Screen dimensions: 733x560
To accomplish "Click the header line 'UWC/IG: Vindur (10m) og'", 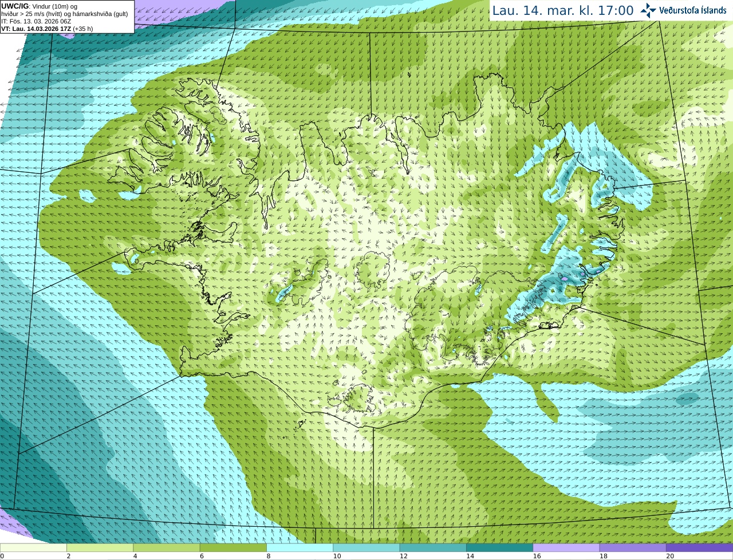I will pyautogui.click(x=39, y=6).
